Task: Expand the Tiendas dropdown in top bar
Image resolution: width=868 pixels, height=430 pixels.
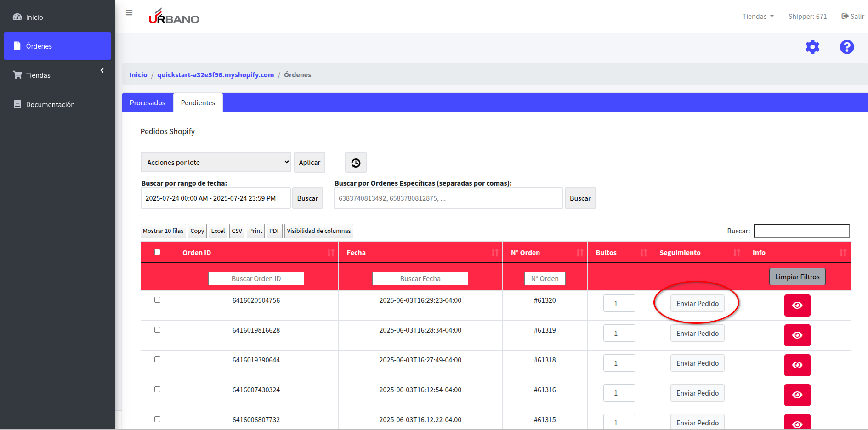Action: (x=758, y=17)
